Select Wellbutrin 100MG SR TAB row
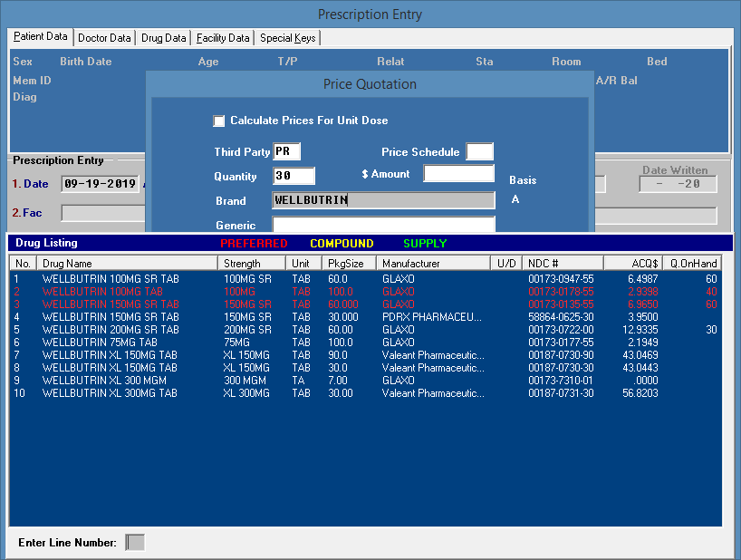Screen dimensions: 741x560 (111, 278)
